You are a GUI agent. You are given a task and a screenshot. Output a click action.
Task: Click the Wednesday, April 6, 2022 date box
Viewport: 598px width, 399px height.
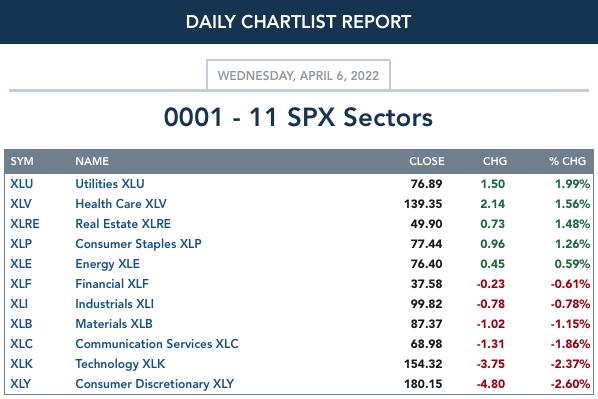click(298, 75)
